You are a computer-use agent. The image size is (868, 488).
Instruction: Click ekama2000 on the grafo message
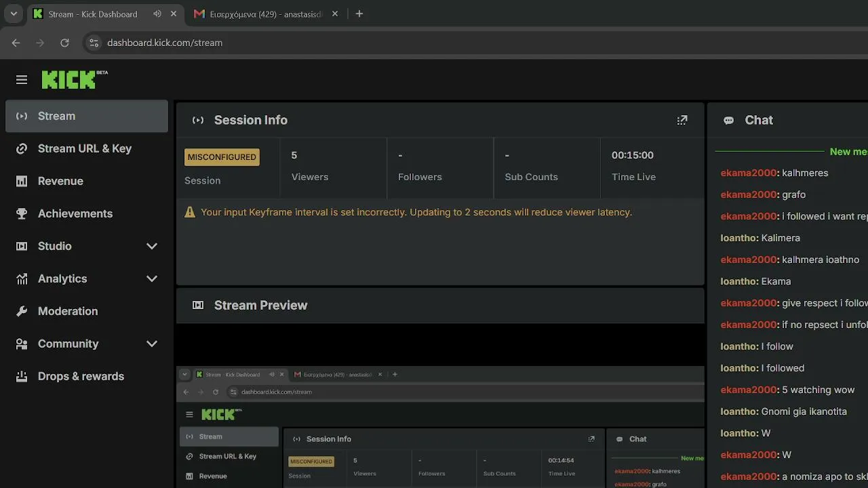point(749,195)
